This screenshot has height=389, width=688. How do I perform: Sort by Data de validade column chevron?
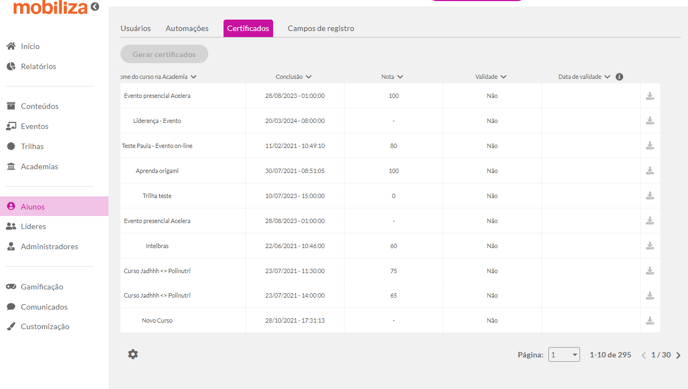(x=607, y=77)
